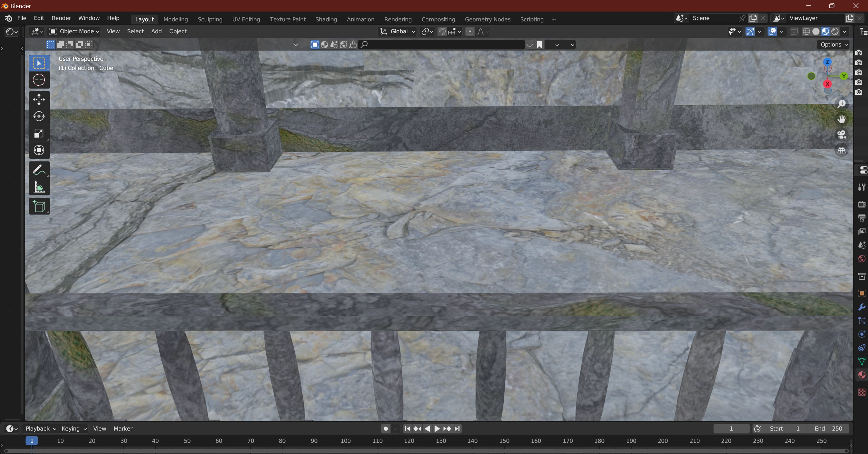Toggle snapping magnet icon

point(442,32)
